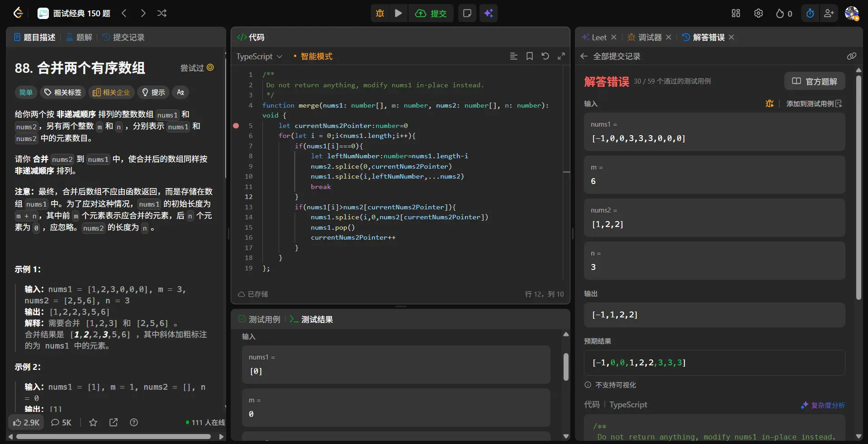Open the notes icon in top toolbar
Viewport: 868px width, 444px height.
click(x=467, y=13)
